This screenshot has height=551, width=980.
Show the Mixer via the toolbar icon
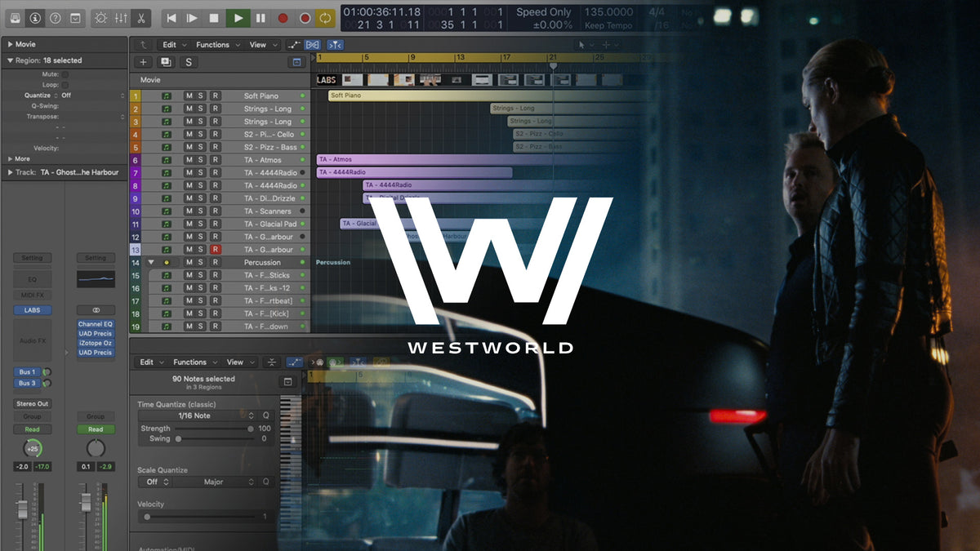click(x=121, y=17)
